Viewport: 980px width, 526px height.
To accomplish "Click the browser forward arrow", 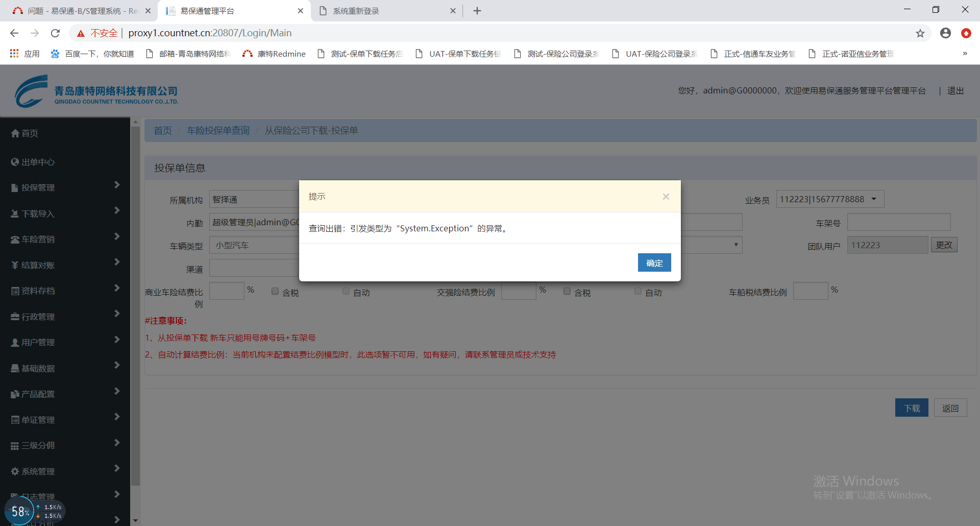I will [35, 33].
